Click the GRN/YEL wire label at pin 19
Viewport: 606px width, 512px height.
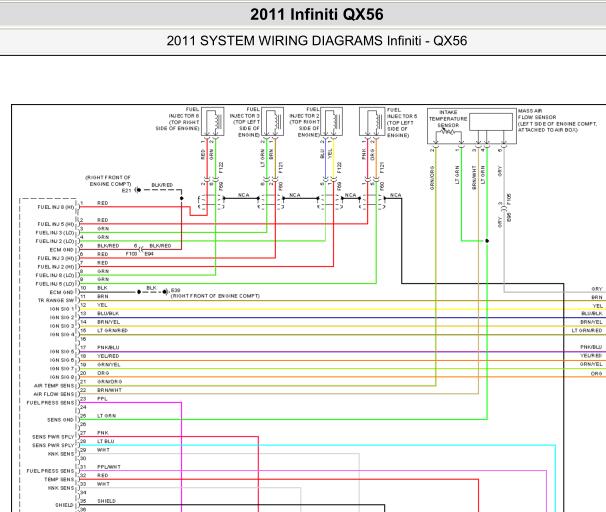coord(109,365)
